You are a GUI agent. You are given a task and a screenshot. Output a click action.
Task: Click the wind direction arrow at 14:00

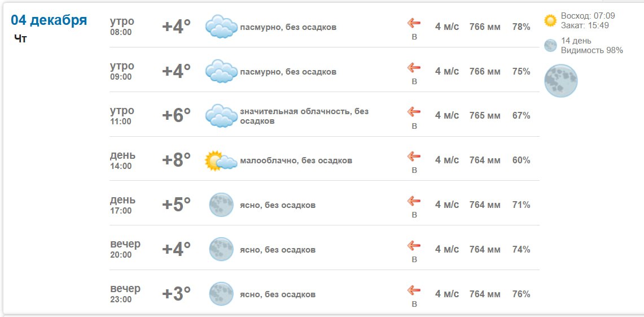[x=414, y=156]
